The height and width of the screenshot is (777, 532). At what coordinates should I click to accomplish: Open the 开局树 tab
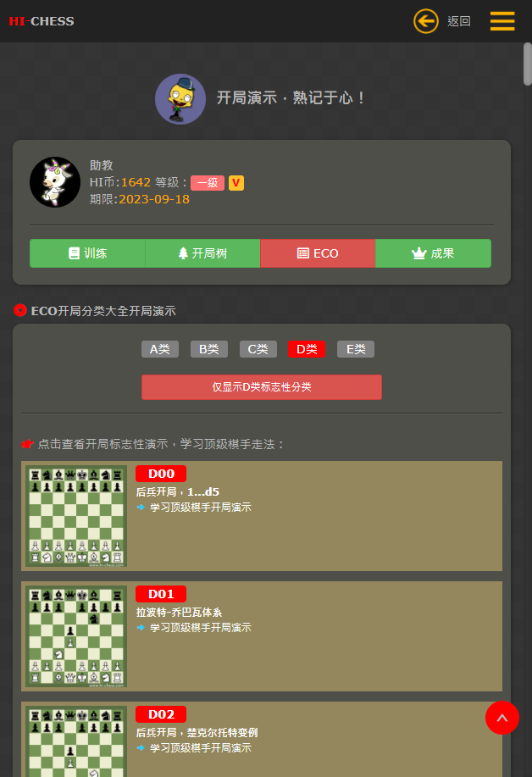(202, 253)
